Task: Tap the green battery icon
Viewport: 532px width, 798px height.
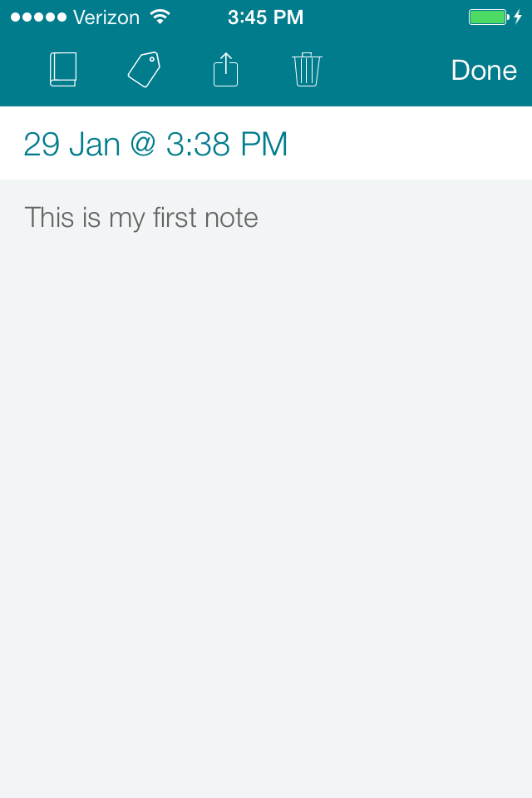Action: [488, 17]
